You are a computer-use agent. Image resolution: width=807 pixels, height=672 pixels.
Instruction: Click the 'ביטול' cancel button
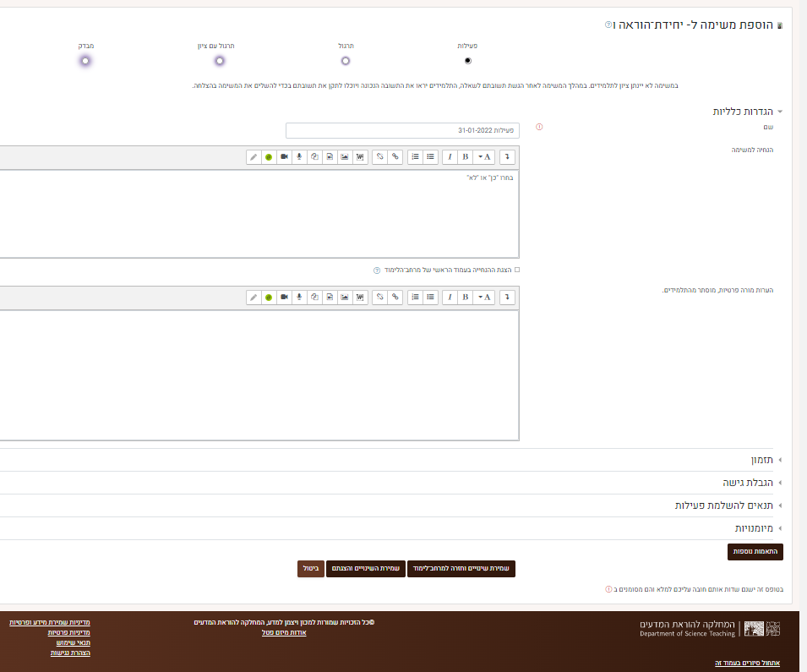310,569
